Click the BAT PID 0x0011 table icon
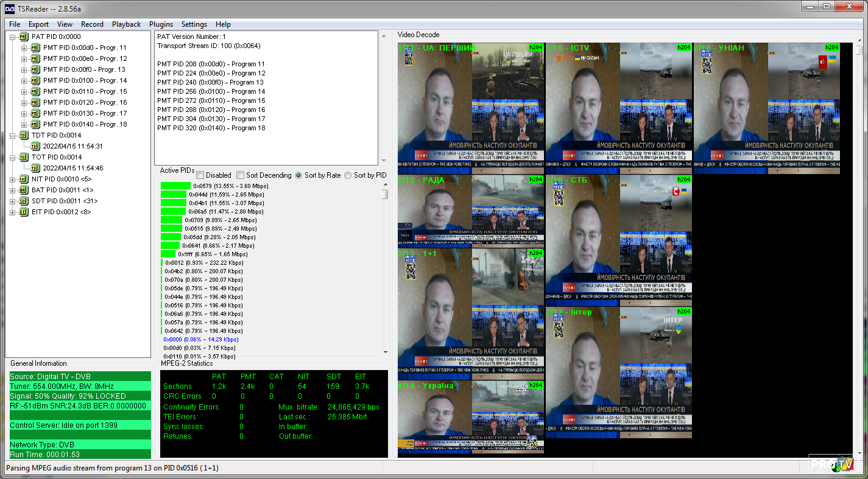Viewport: 868px width, 479px height. coord(24,190)
